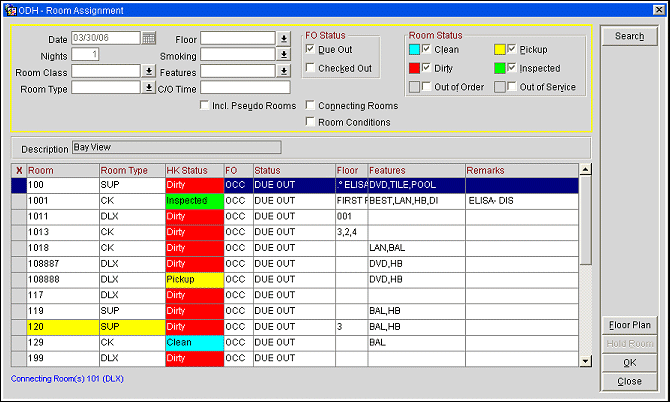Image resolution: width=670 pixels, height=402 pixels.
Task: Open the Date calendar picker icon
Action: [149, 38]
